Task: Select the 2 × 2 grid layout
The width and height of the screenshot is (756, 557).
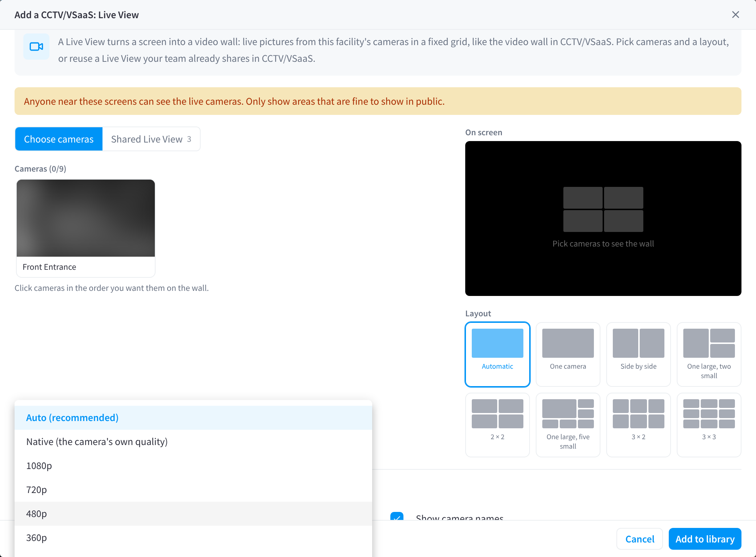Action: [x=498, y=425]
